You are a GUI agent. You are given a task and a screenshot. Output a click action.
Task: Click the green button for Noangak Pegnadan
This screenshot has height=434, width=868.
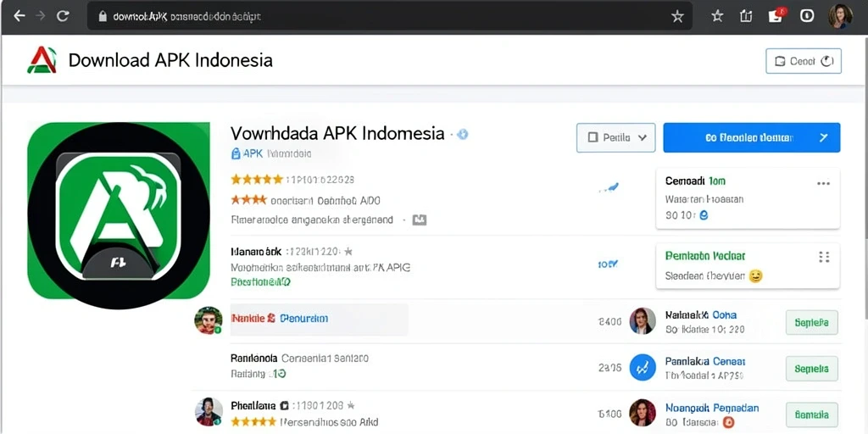click(811, 415)
